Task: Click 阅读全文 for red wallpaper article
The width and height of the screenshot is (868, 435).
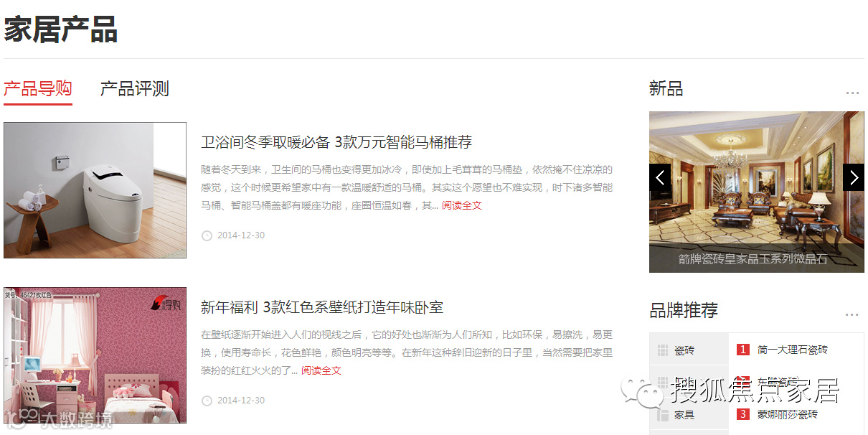Action: click(x=321, y=370)
